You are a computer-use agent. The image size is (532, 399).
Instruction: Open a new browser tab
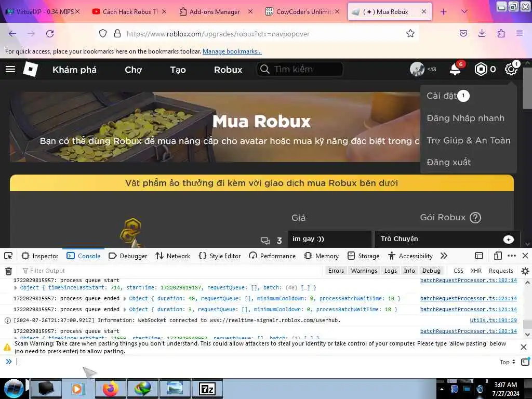coord(444,12)
